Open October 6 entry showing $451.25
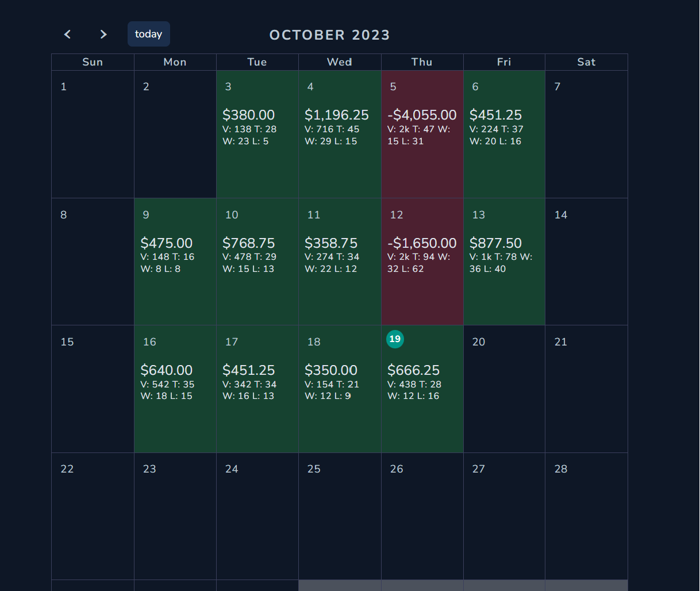Image resolution: width=700 pixels, height=591 pixels. click(x=504, y=135)
